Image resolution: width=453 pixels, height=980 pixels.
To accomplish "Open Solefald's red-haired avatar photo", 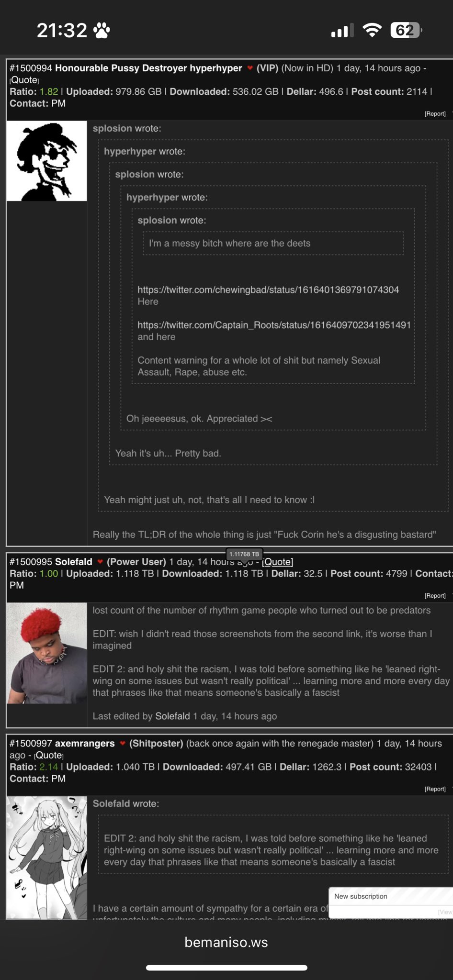I will pos(46,653).
